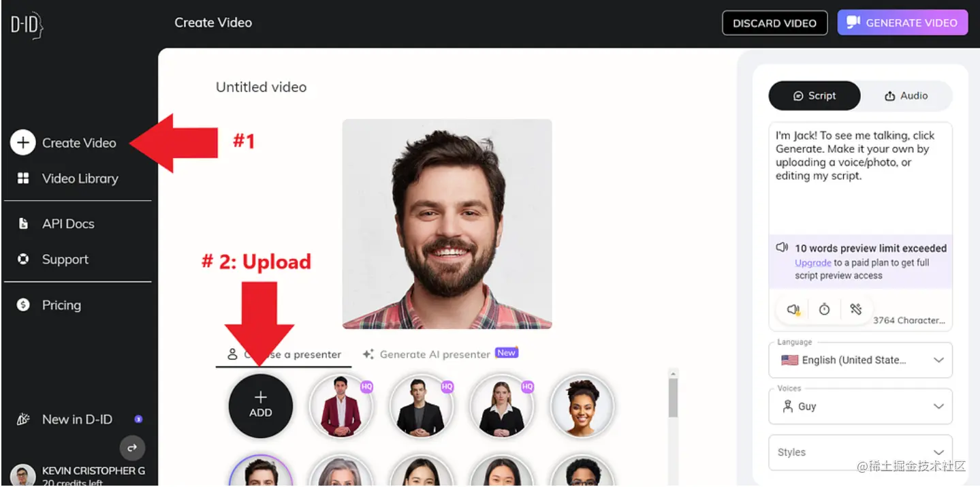
Task: Switch to the Audio tab
Action: (906, 96)
